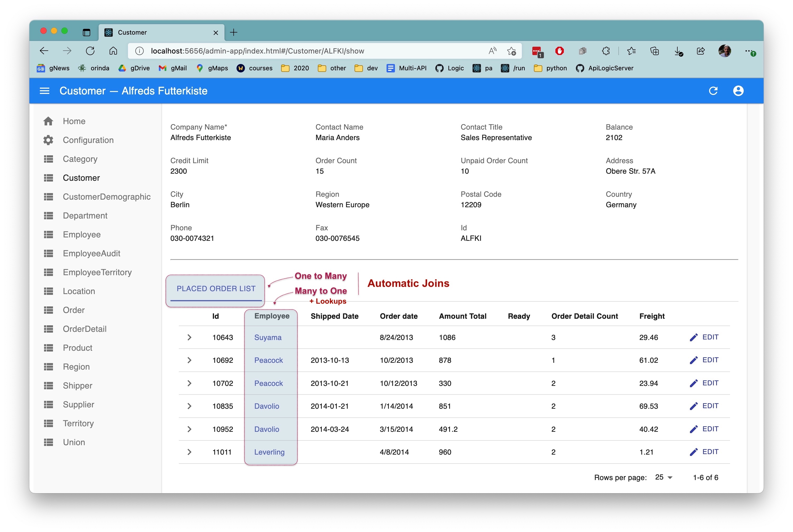Select the Placed Order List tab
This screenshot has width=793, height=532.
pos(216,289)
